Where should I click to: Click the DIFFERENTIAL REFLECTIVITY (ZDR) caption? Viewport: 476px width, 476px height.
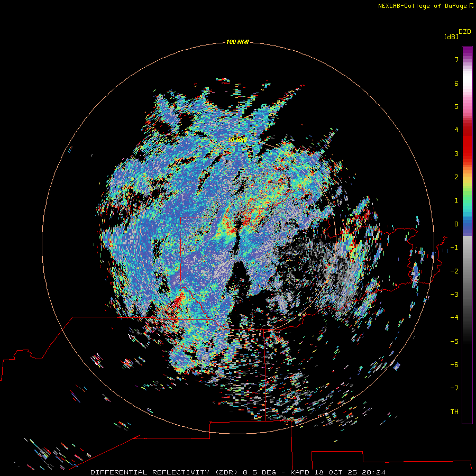(x=165, y=472)
